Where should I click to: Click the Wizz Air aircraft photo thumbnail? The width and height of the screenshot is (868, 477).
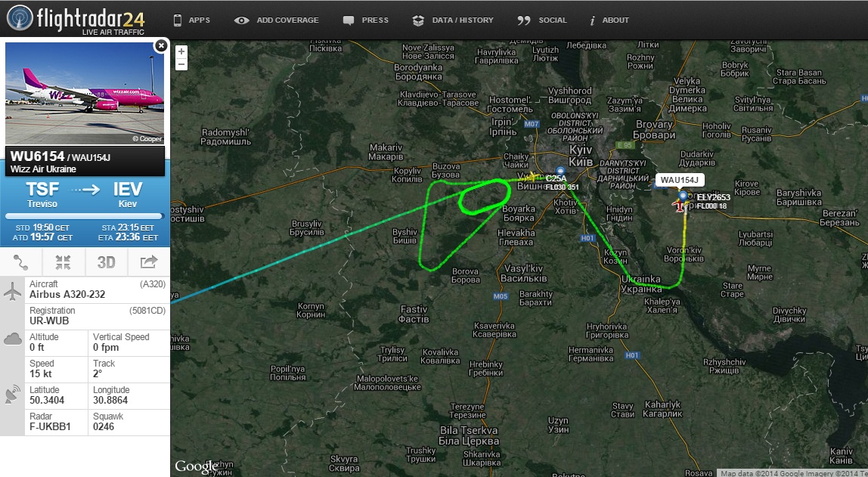pyautogui.click(x=85, y=94)
